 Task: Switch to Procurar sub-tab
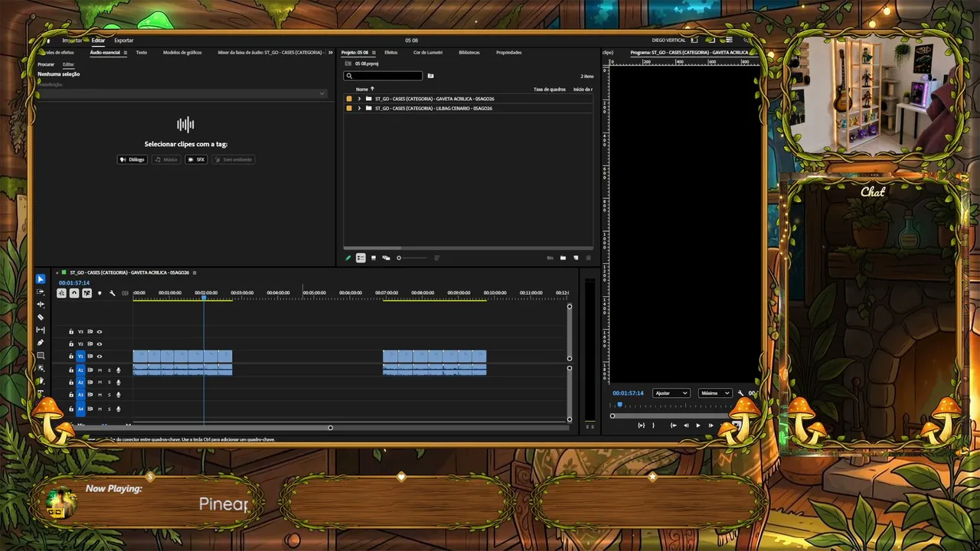[46, 64]
